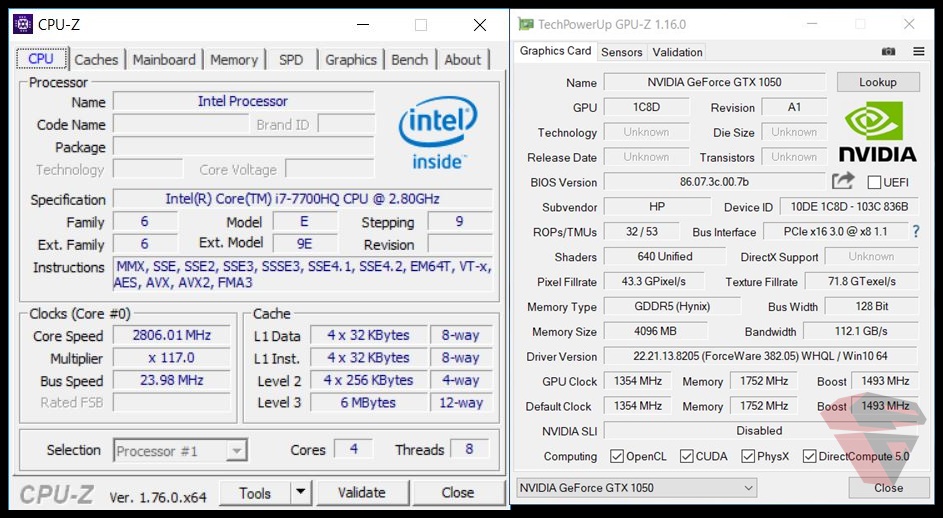Click the Shaders 640 Unified field

coord(665,256)
